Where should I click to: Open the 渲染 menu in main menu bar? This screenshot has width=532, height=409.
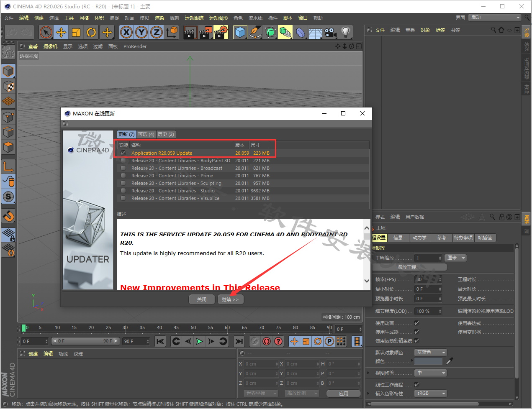click(159, 18)
